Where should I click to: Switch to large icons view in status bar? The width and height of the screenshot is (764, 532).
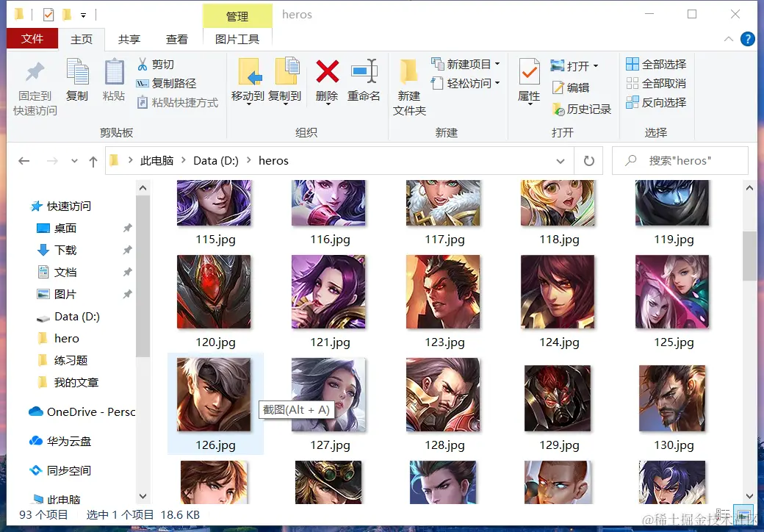point(744,515)
